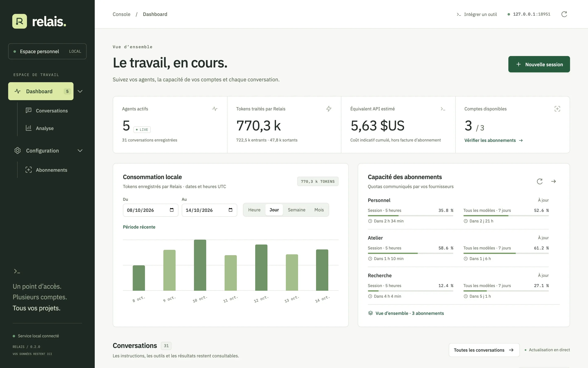
Task: Click the pulse icon on Agents actifs card
Action: point(215,109)
